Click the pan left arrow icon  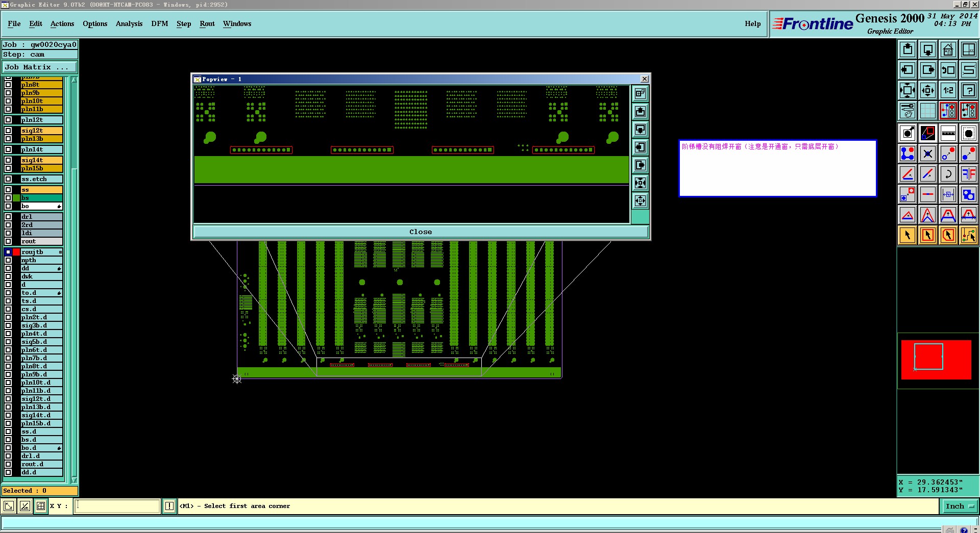tap(908, 70)
